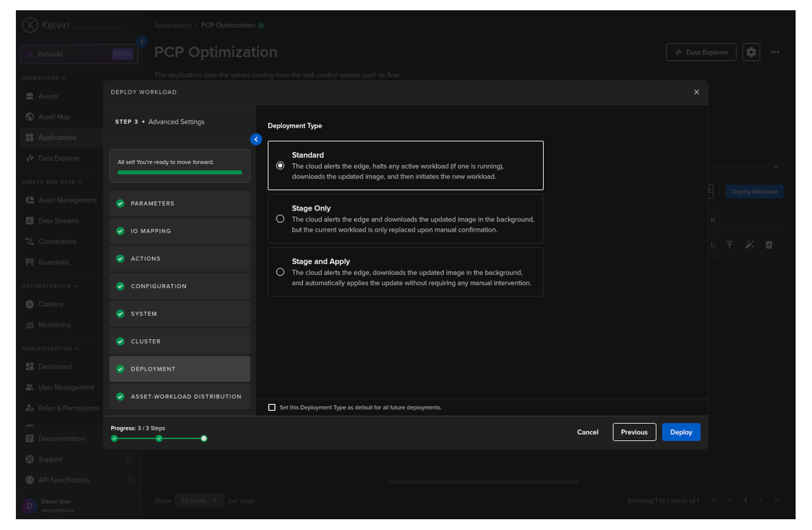Click the magic wand icon
The height and width of the screenshot is (530, 812).
coord(749,245)
